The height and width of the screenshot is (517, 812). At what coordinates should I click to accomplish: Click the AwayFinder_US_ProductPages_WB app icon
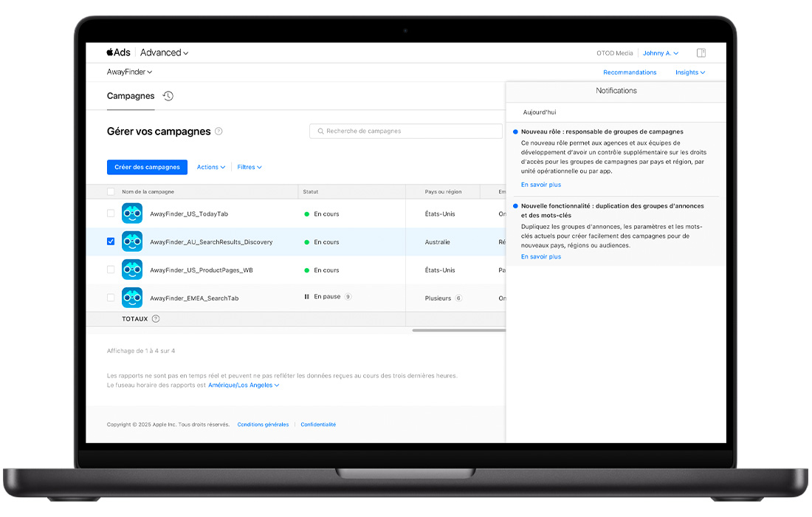(132, 270)
